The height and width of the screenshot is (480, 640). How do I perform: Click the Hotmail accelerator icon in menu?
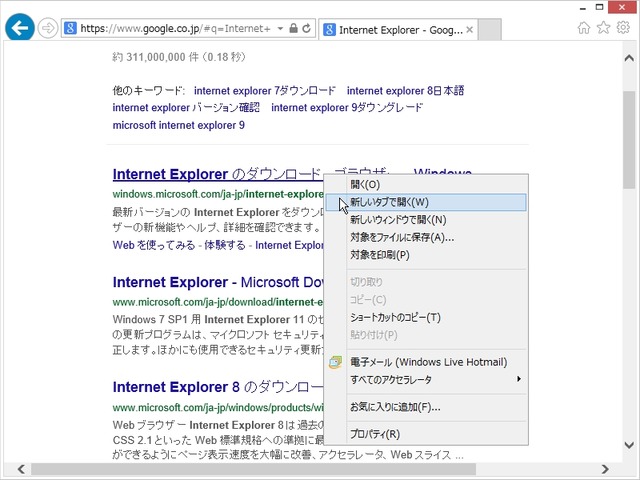tap(336, 362)
